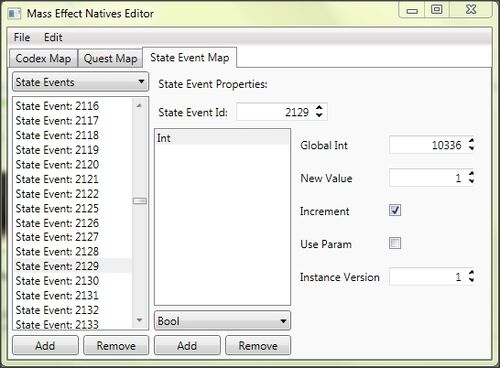Select State Event: 2127 in list

click(x=73, y=237)
